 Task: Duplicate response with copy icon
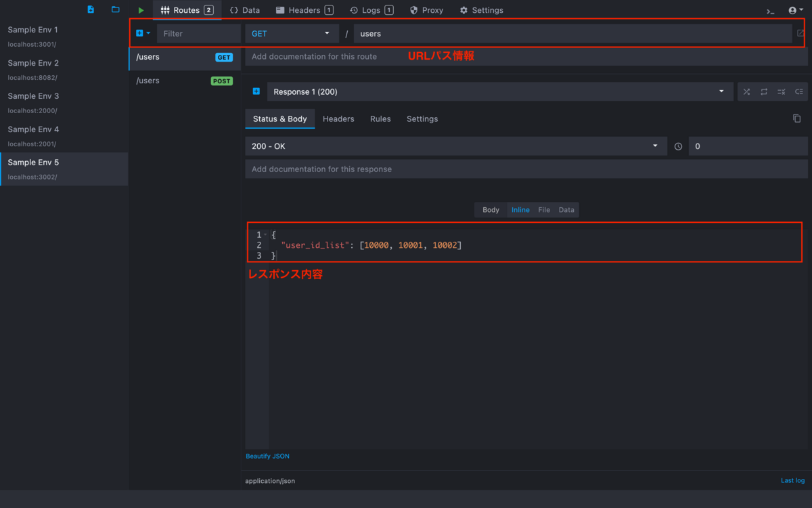coord(797,119)
